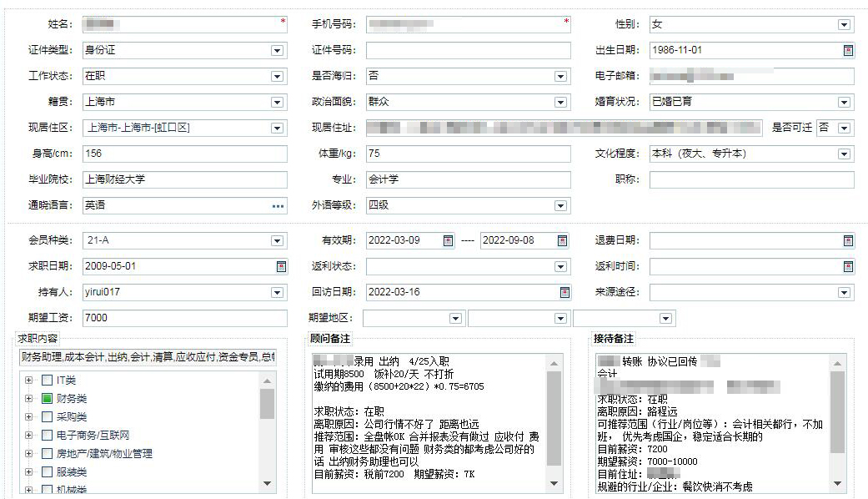Open the 籍贯 dropdown
The height and width of the screenshot is (499, 868).
click(x=278, y=103)
